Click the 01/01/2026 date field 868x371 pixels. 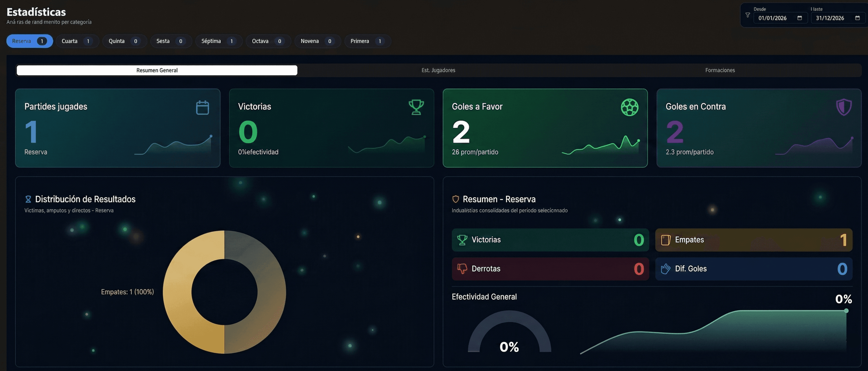773,18
